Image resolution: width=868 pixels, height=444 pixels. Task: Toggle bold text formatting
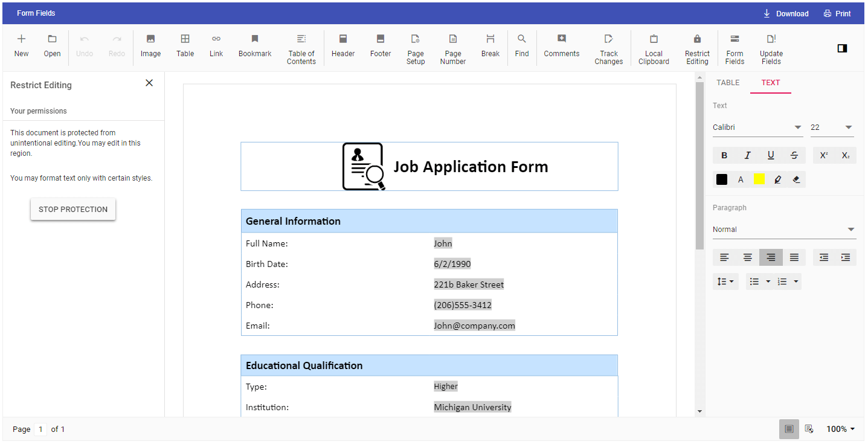coord(724,155)
